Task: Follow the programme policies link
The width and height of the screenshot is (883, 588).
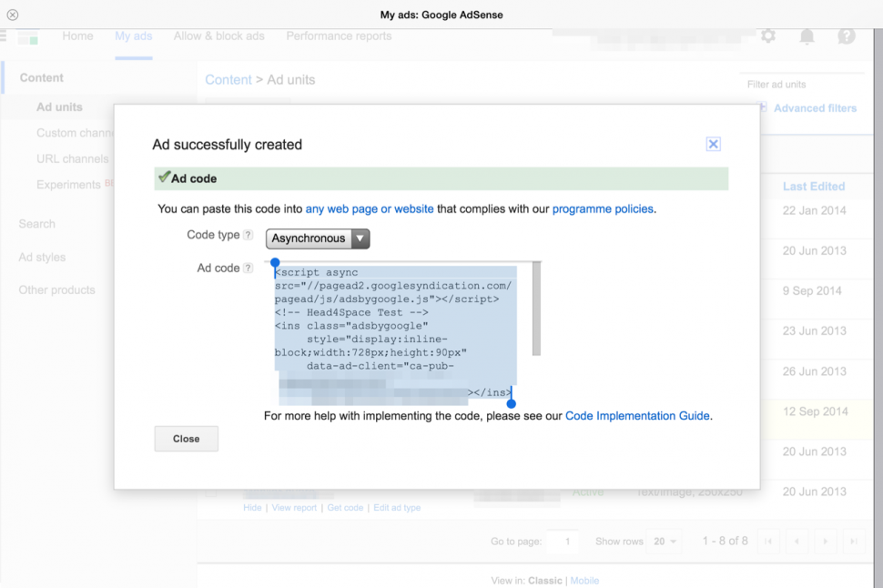Action: point(603,209)
